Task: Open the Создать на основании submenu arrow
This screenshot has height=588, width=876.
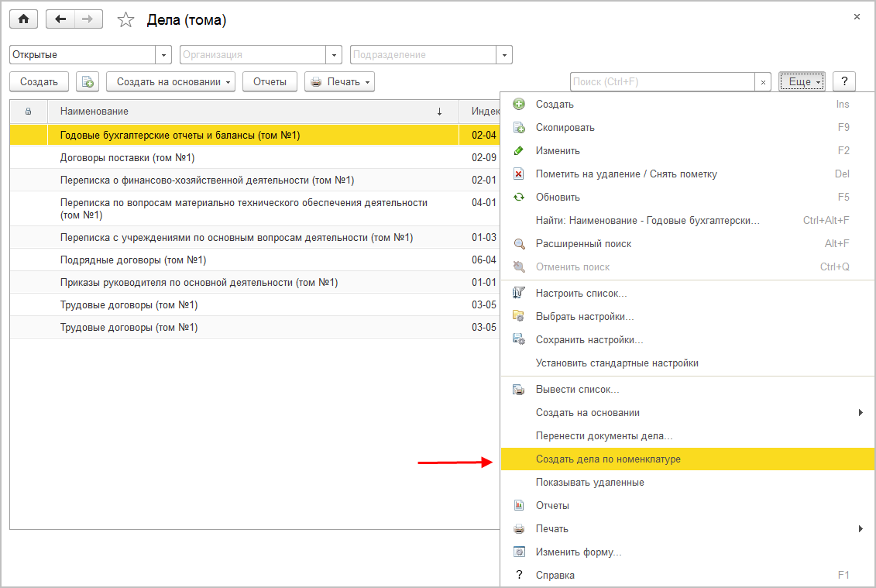Action: coord(861,413)
